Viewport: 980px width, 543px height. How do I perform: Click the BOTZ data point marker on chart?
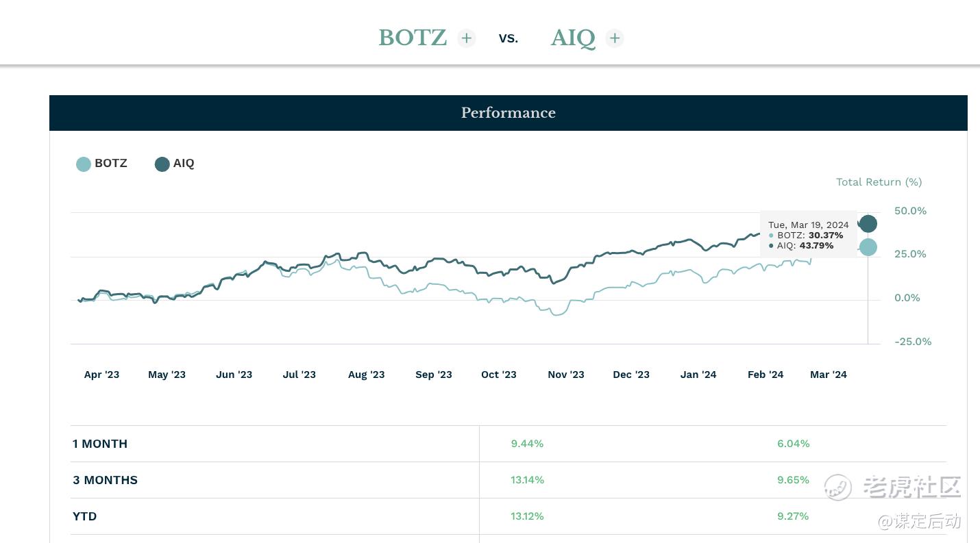pyautogui.click(x=868, y=247)
